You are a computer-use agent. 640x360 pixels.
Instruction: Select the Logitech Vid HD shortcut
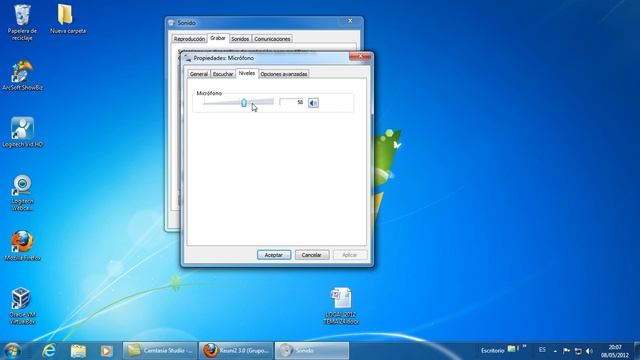pos(22,133)
